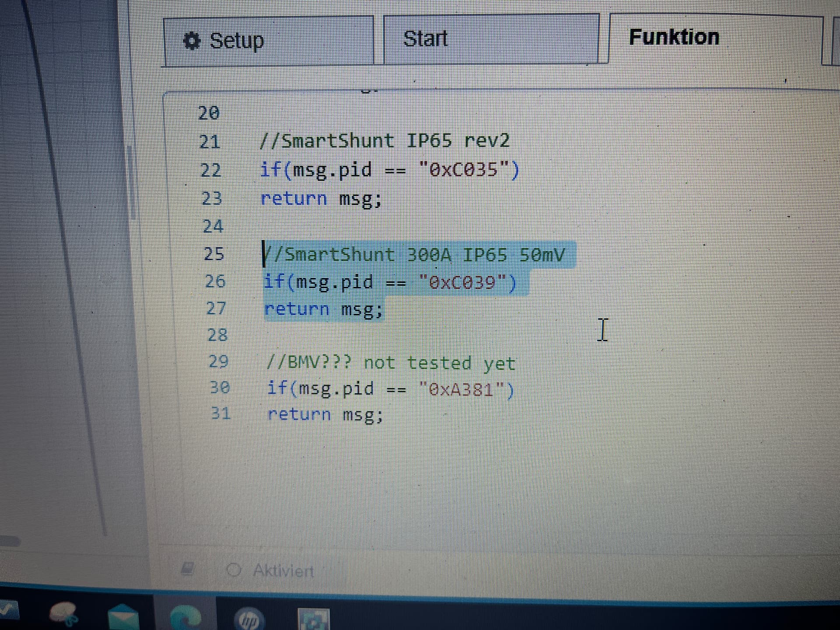Click line number 24 in gutter
840x630 pixels.
click(x=213, y=227)
